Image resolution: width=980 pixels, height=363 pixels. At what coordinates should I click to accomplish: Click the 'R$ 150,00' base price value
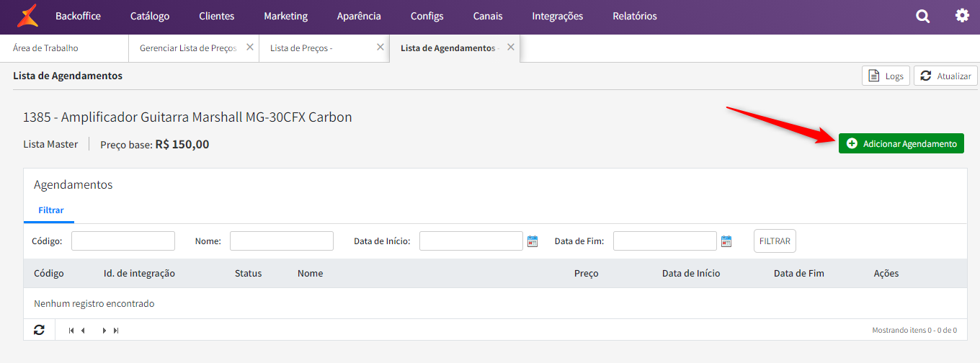pos(182,144)
